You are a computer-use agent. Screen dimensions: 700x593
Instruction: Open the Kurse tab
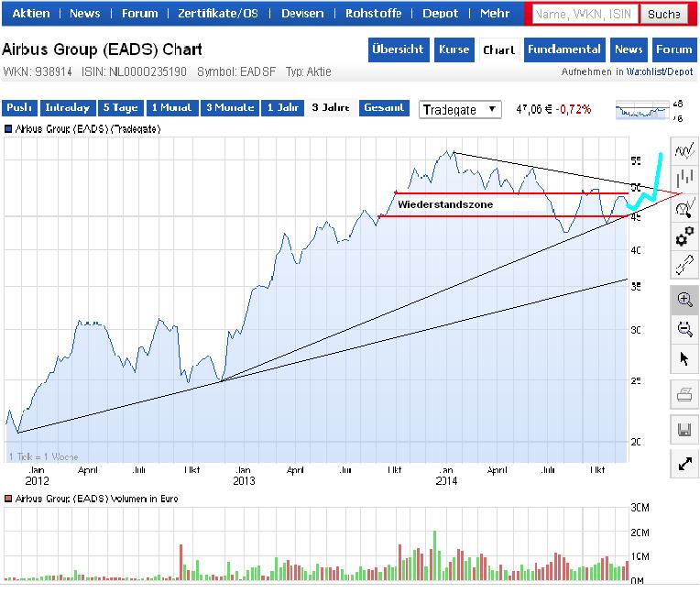tap(454, 49)
